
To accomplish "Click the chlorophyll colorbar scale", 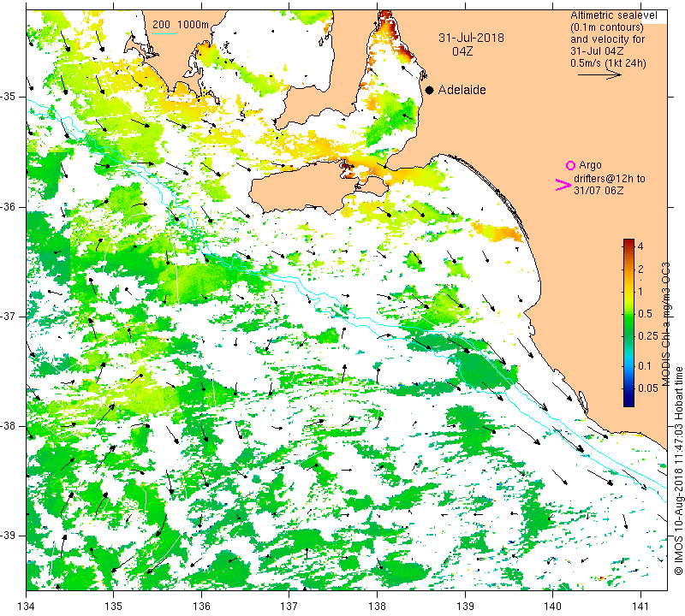I will [628, 323].
